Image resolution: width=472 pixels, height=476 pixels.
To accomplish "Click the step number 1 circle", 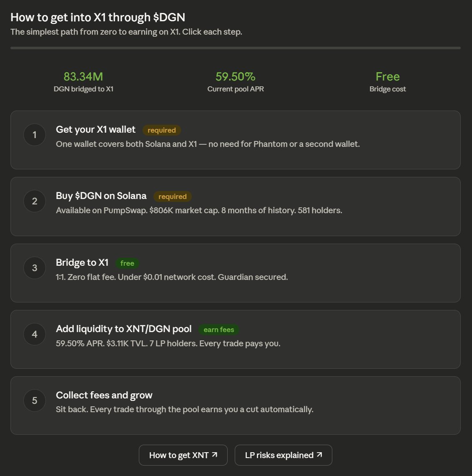I will [x=35, y=135].
